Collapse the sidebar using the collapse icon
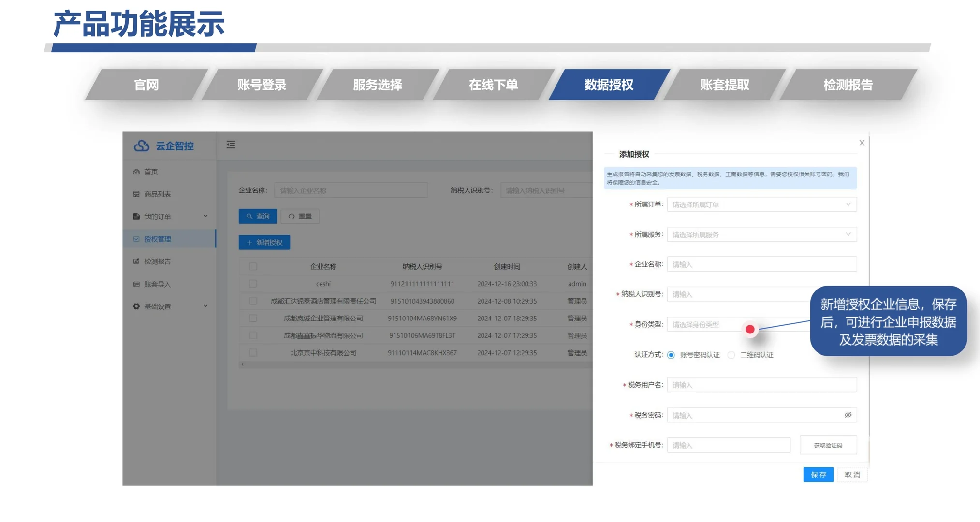 point(231,145)
